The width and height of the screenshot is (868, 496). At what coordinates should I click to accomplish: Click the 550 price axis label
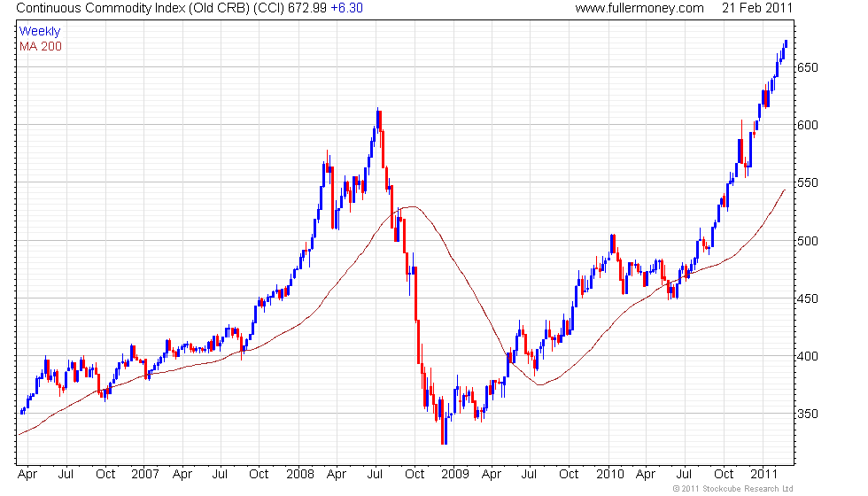click(x=807, y=182)
